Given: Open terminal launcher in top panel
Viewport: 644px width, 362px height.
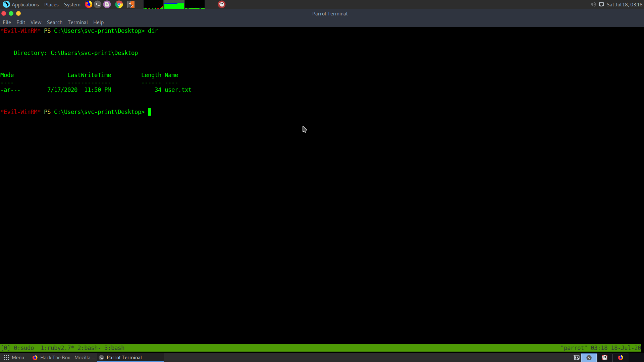Looking at the screenshot, I should tap(98, 4).
